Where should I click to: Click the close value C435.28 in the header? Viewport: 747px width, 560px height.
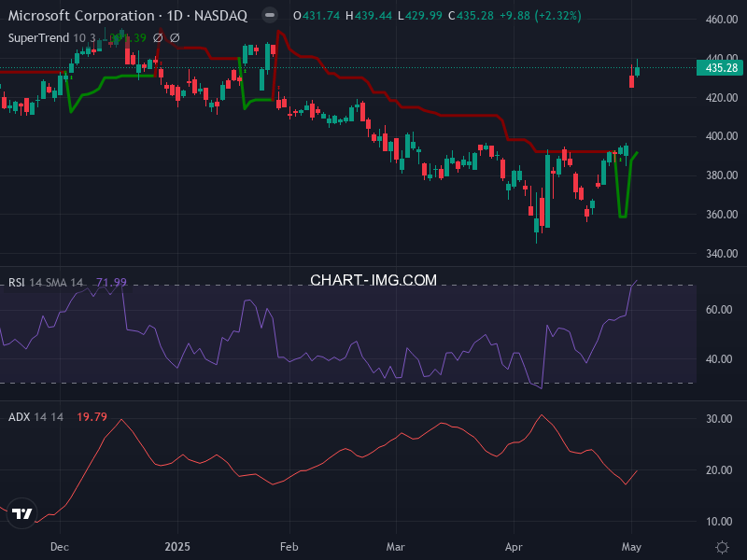tap(471, 16)
